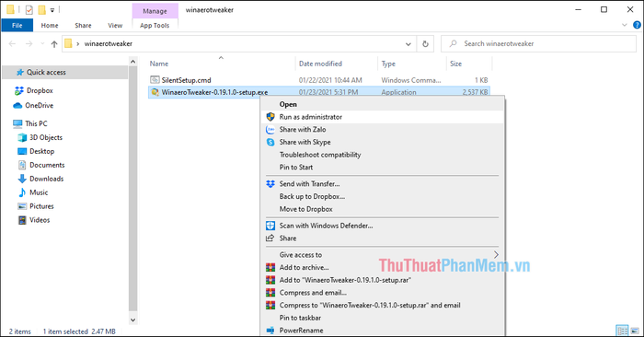Click the Zalo icon in context menu
This screenshot has height=337, width=644.
tap(270, 130)
